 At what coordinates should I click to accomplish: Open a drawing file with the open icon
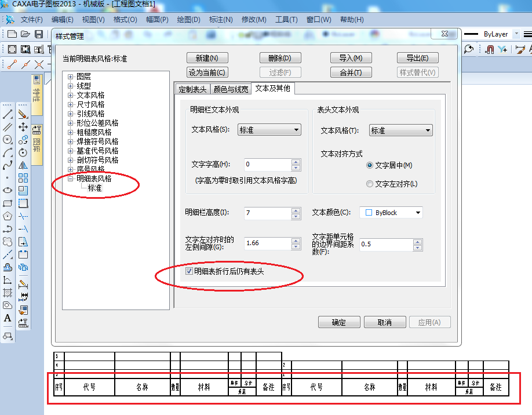pos(24,34)
